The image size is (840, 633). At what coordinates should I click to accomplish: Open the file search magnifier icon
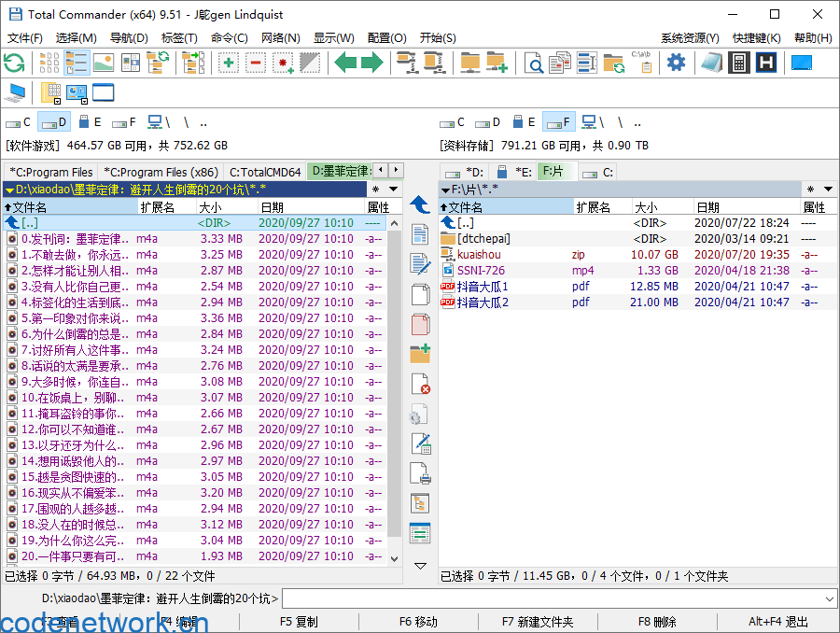coord(534,63)
